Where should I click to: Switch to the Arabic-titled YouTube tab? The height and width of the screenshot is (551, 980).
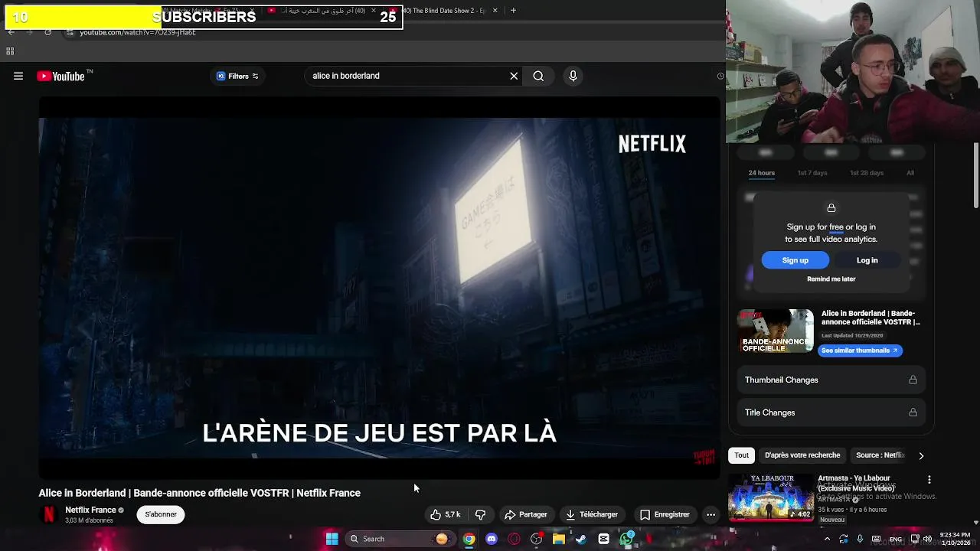click(x=322, y=11)
